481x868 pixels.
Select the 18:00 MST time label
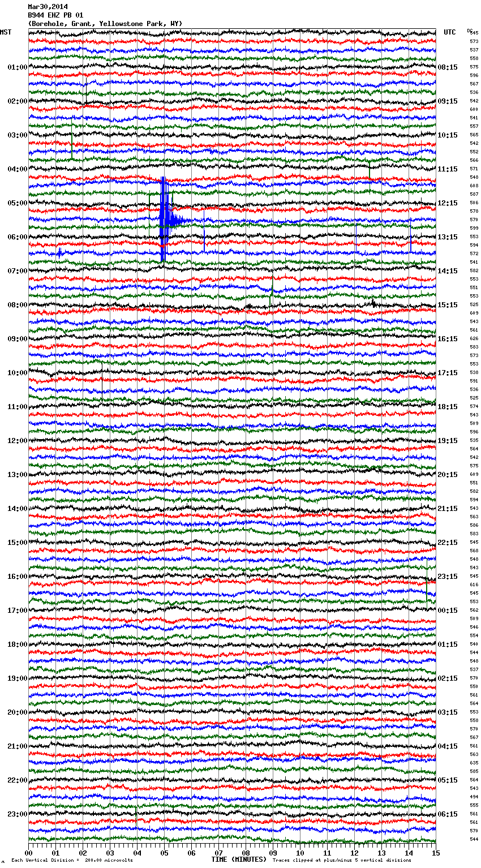click(x=18, y=644)
